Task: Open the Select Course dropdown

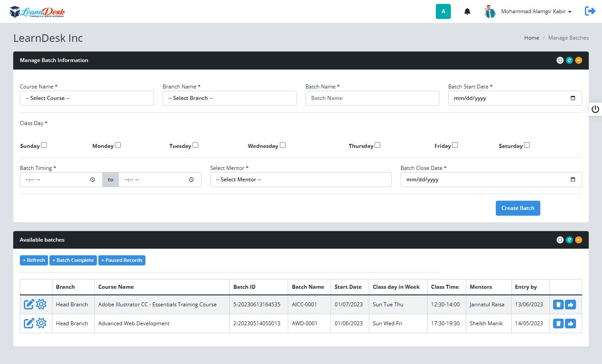Action: coord(87,98)
